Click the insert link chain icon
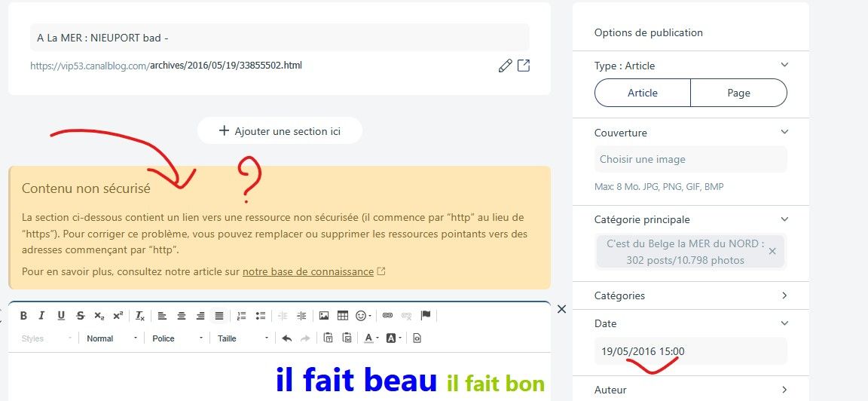Image resolution: width=868 pixels, height=401 pixels. click(387, 316)
